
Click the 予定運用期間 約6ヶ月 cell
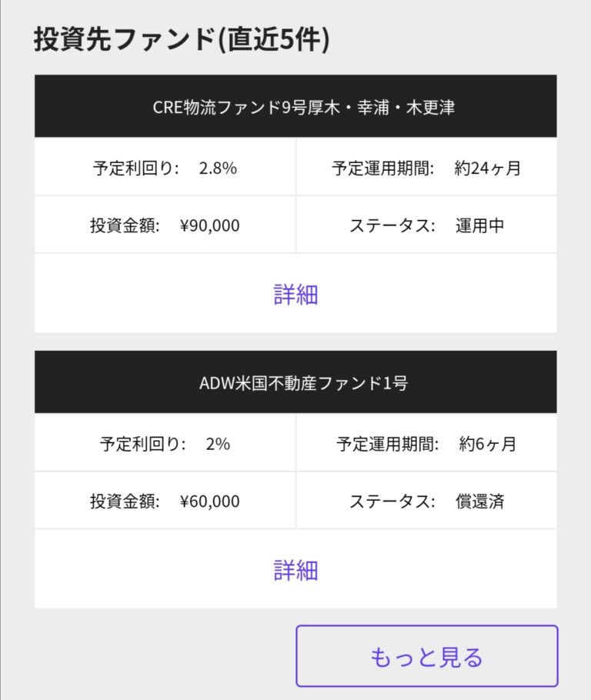[426, 444]
